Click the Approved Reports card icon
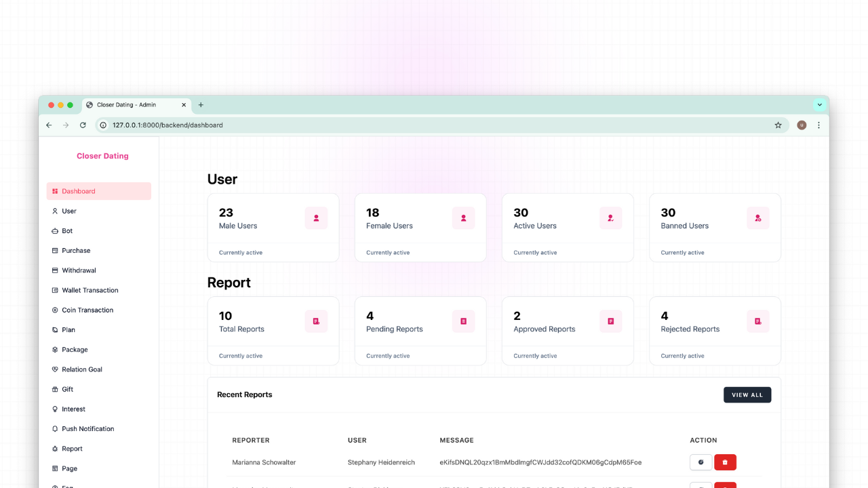Viewport: 868px width, 488px height. pos(611,321)
